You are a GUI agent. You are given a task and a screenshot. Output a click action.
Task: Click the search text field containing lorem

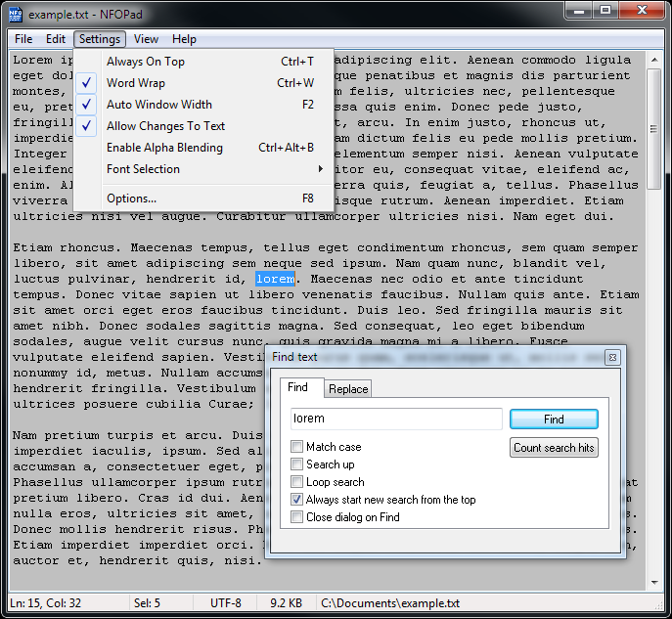point(396,419)
